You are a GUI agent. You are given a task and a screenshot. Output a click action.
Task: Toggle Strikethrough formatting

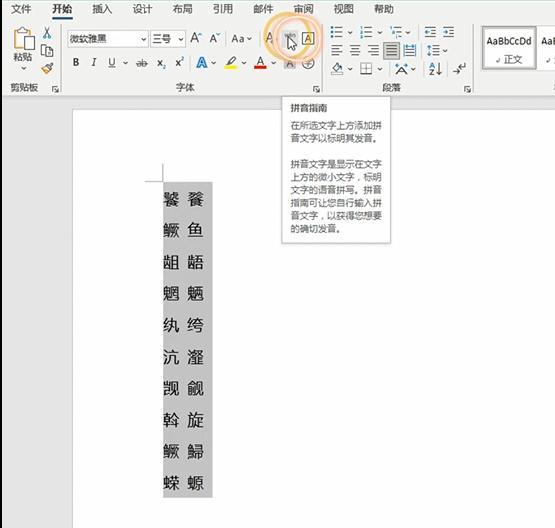point(142,63)
